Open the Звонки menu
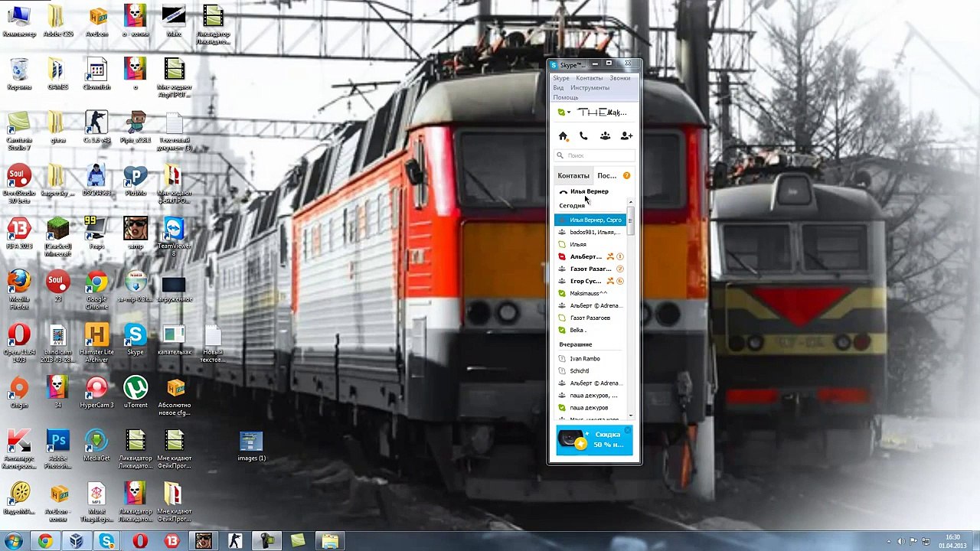This screenshot has height=551, width=980. pyautogui.click(x=620, y=78)
